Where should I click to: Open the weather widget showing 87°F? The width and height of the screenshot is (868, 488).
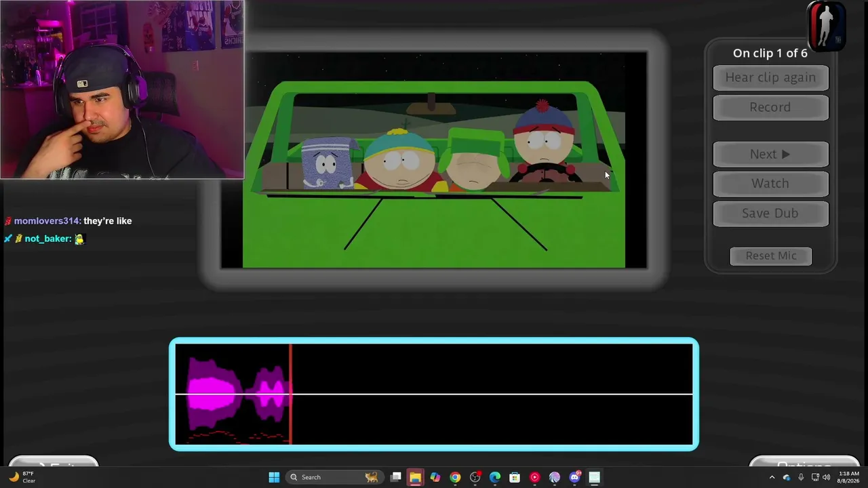coord(22,477)
